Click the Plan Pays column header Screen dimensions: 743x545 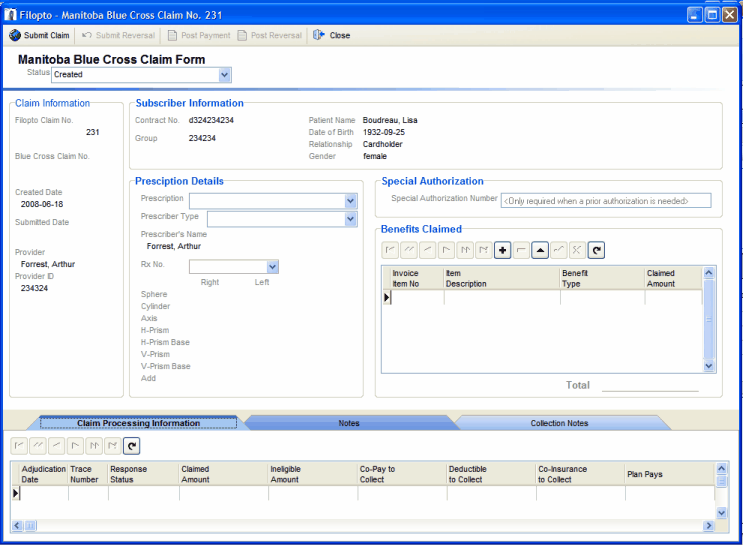point(670,474)
